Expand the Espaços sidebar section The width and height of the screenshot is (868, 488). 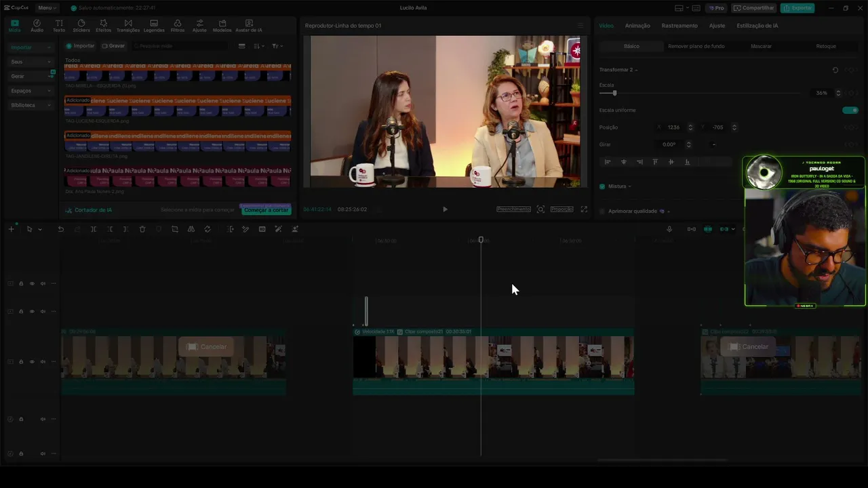31,91
